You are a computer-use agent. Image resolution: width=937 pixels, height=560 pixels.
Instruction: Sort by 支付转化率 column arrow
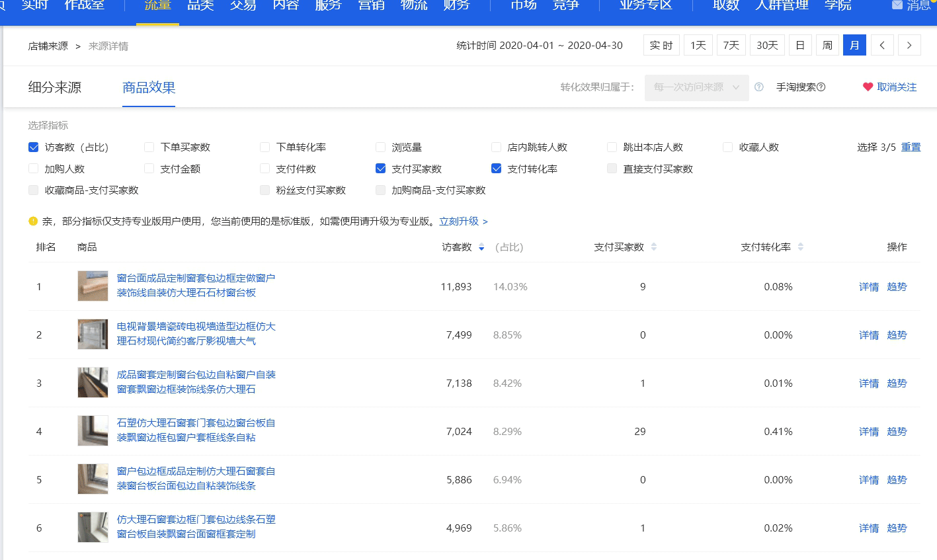tap(801, 247)
